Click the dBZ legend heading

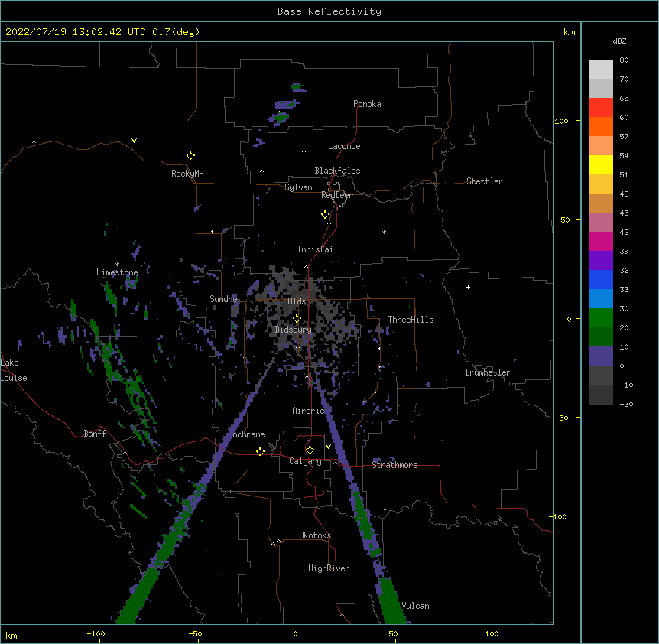(619, 41)
